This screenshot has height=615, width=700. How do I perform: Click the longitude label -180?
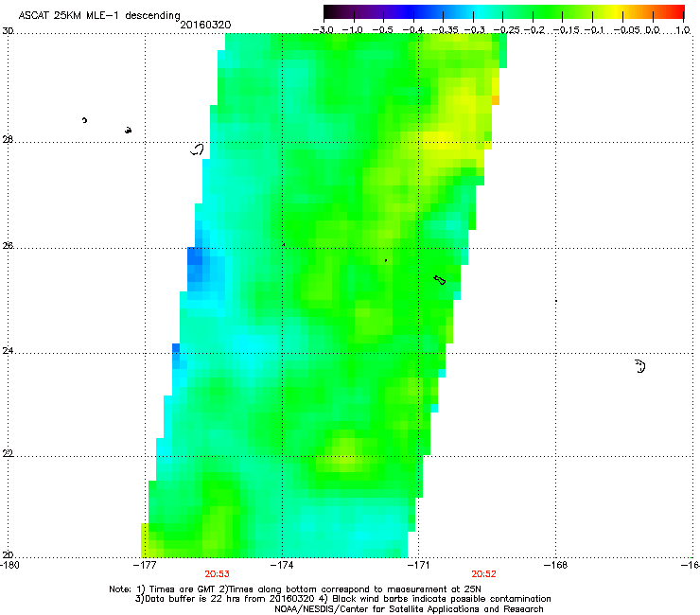coord(9,565)
